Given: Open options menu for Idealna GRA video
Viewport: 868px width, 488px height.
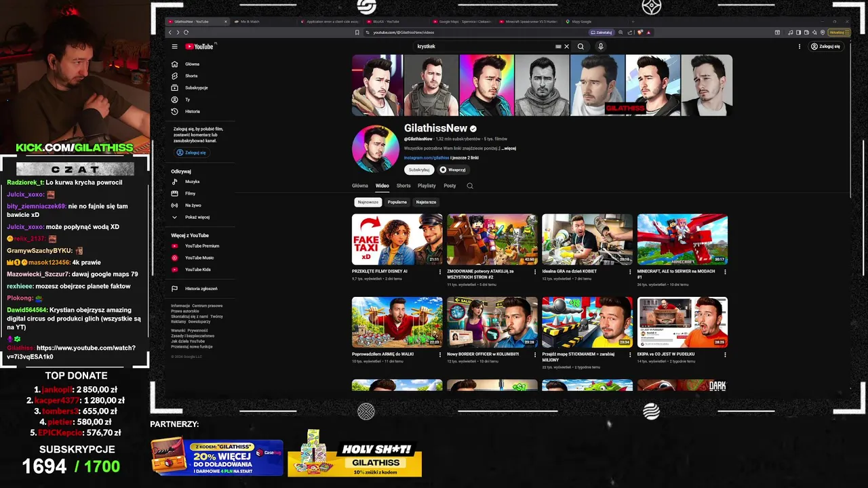Looking at the screenshot, I should pos(629,272).
